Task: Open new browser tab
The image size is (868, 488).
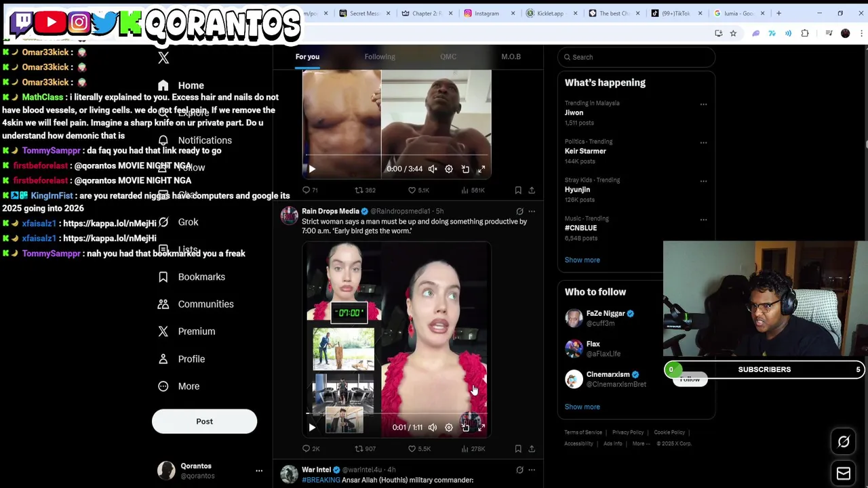Action: [778, 13]
